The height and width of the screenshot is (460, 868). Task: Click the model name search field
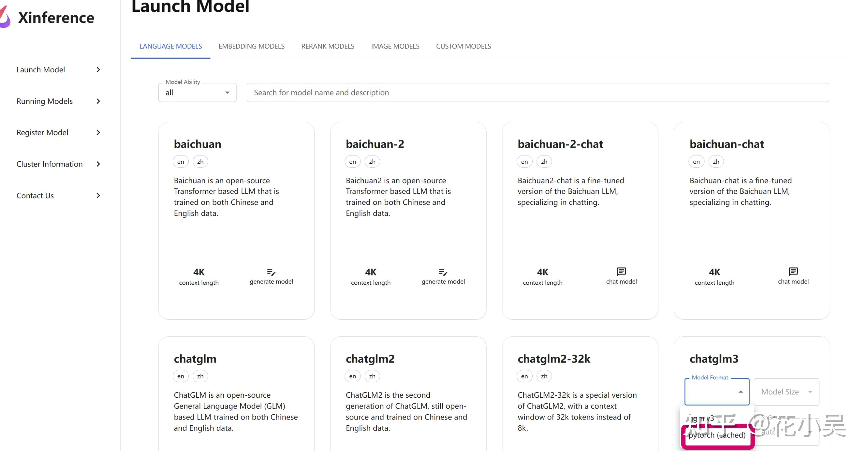click(x=538, y=93)
